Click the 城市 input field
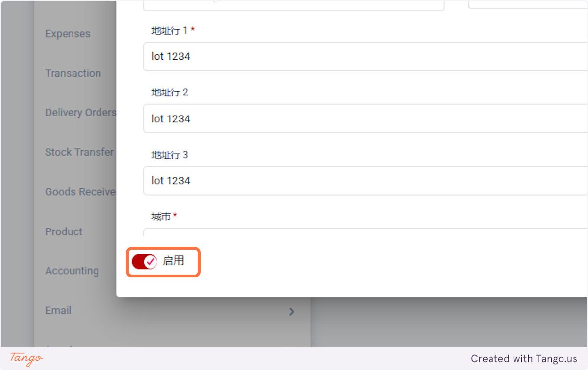The width and height of the screenshot is (588, 370). pos(365,232)
